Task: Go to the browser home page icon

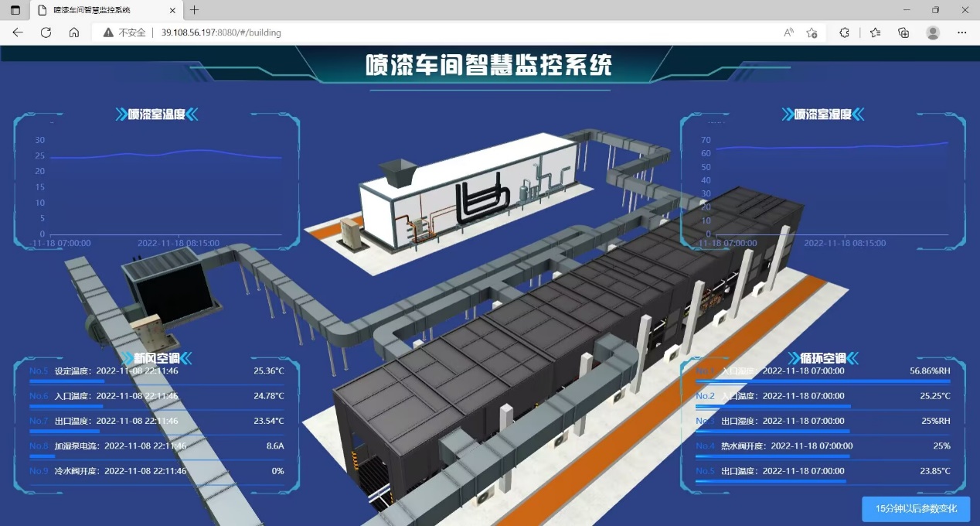Action: pyautogui.click(x=74, y=32)
